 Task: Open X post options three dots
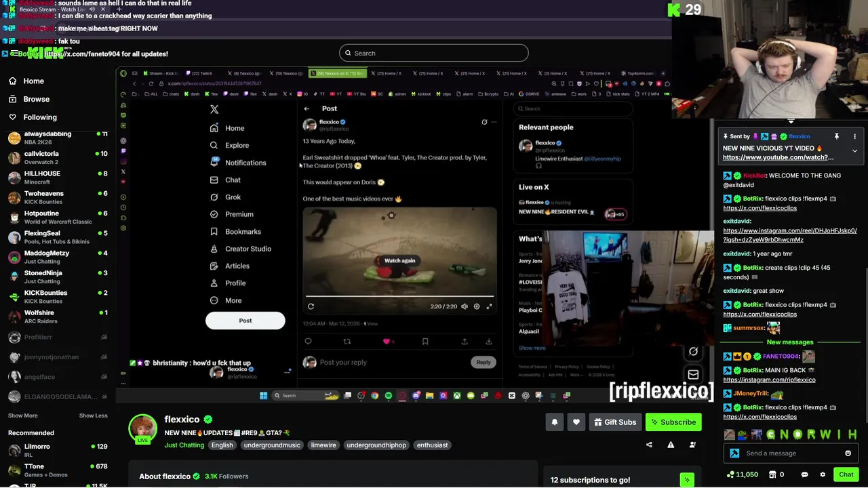coord(494,122)
